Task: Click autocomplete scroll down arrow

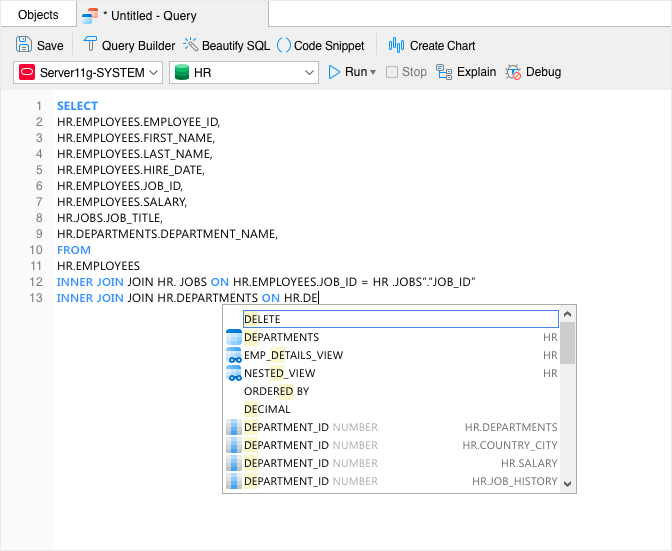Action: 567,484
